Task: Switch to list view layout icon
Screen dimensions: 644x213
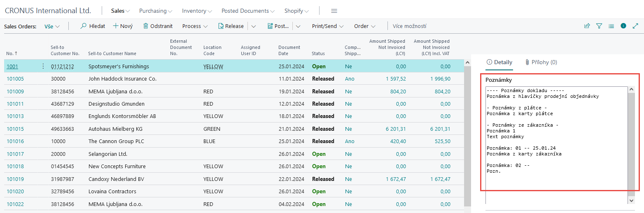Action: click(x=611, y=26)
